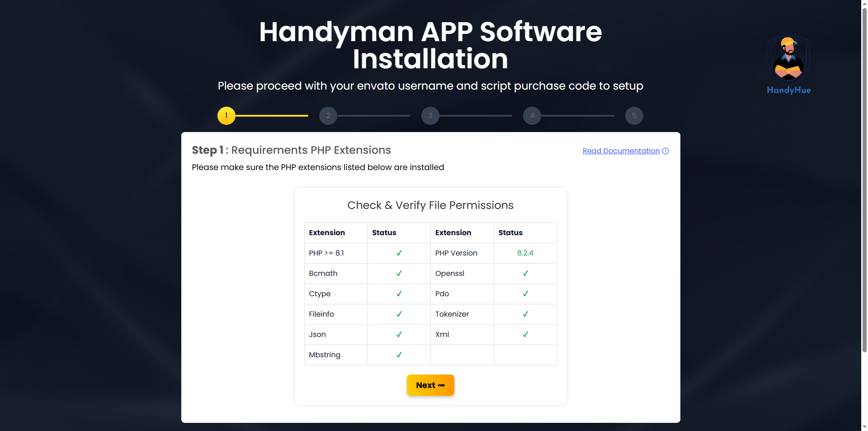Click the page vertical scrollbar

click(x=864, y=181)
